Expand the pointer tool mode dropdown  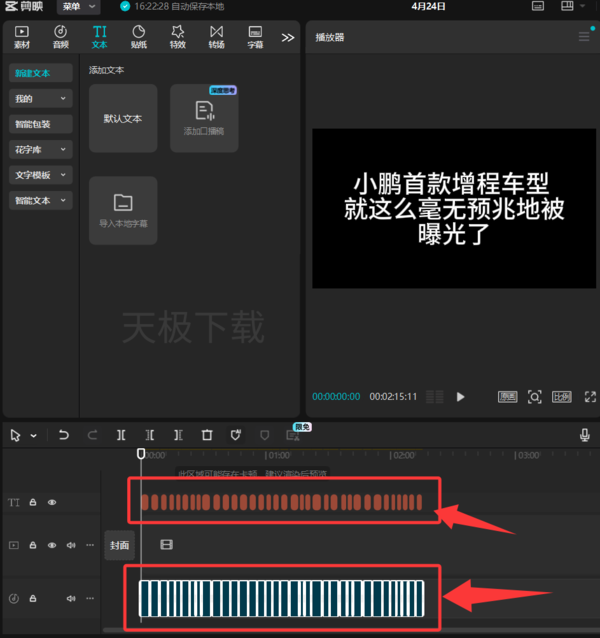pyautogui.click(x=34, y=436)
